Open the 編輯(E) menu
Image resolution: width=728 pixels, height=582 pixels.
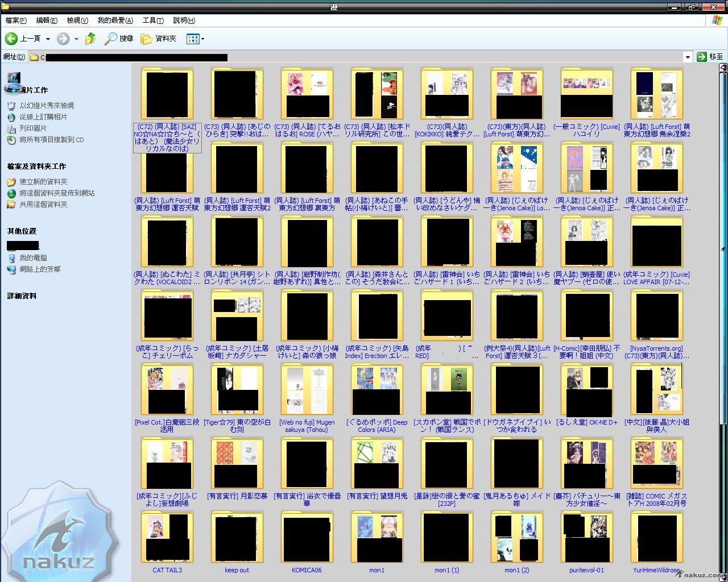pyautogui.click(x=47, y=20)
